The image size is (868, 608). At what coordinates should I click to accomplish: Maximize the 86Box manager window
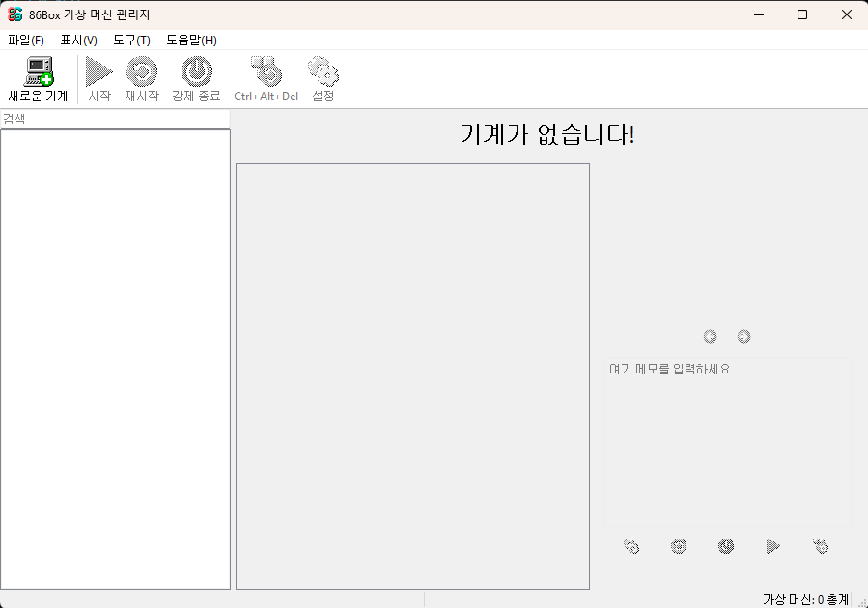pyautogui.click(x=802, y=14)
